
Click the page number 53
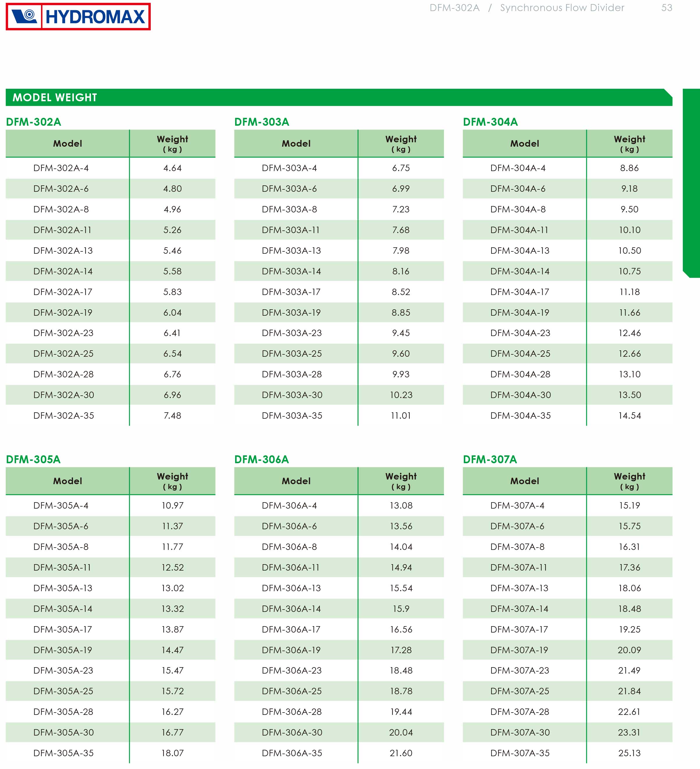click(x=667, y=8)
